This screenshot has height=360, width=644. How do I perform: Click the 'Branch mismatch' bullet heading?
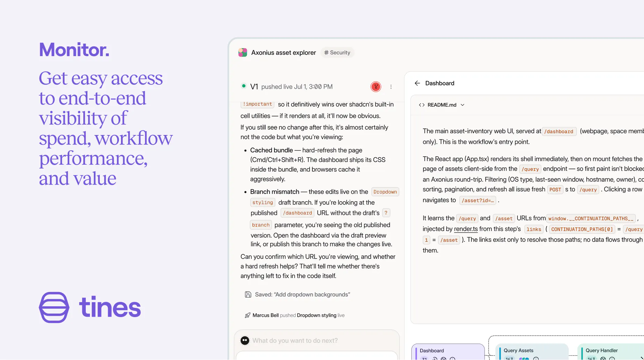pyautogui.click(x=274, y=192)
